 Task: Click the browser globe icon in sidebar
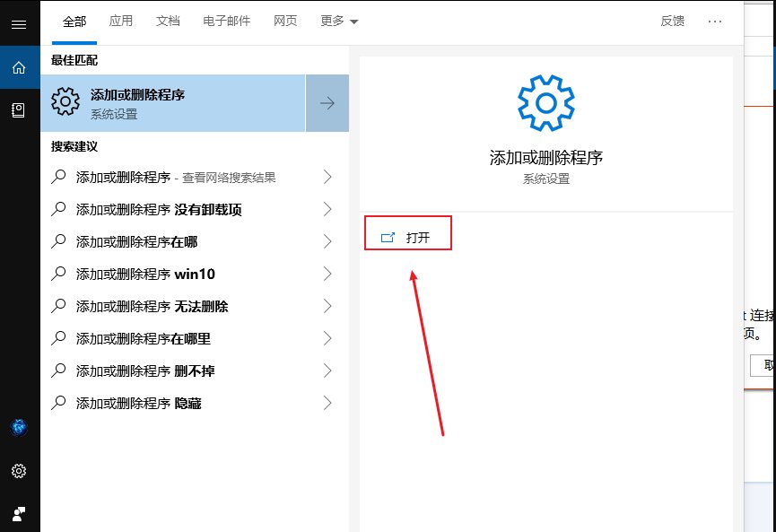coord(19,428)
